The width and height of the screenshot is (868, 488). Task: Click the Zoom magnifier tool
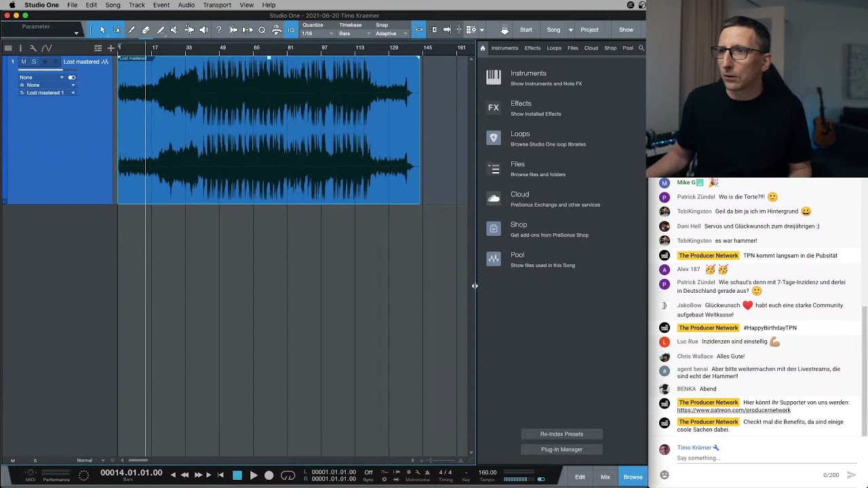click(262, 30)
